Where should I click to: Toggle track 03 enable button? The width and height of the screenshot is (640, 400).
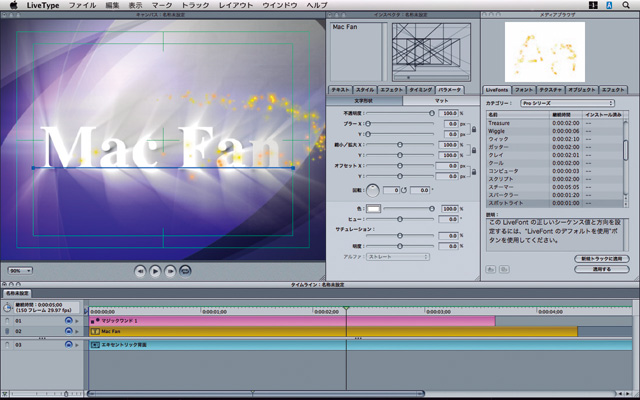pyautogui.click(x=7, y=345)
